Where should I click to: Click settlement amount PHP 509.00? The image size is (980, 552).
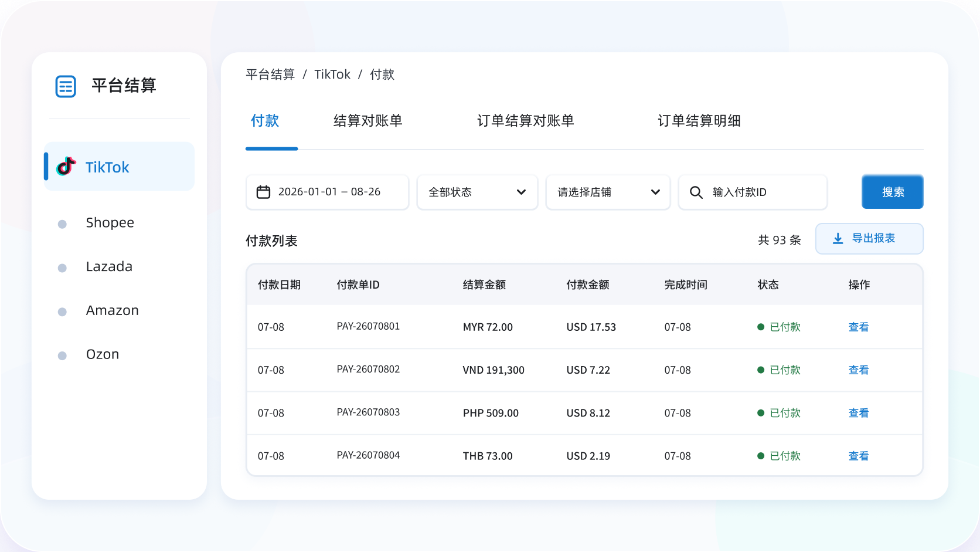pos(491,413)
